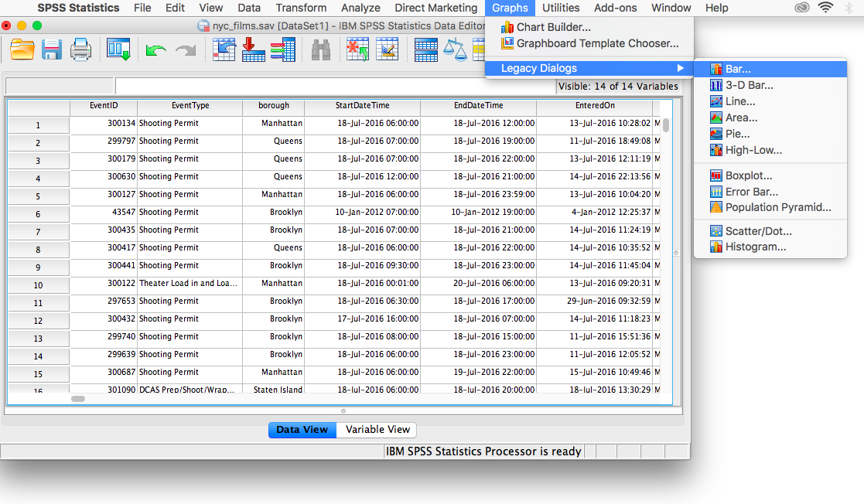Image resolution: width=864 pixels, height=504 pixels.
Task: Open the Utilities menu
Action: [561, 8]
